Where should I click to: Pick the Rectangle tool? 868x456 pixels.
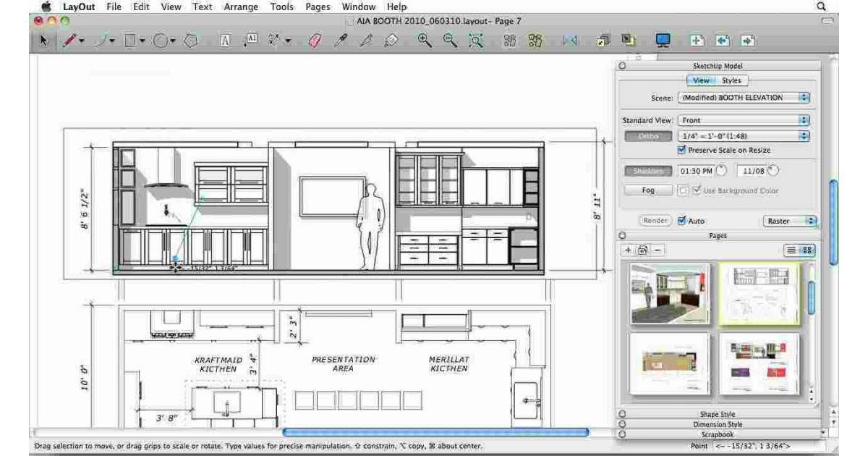click(x=130, y=41)
